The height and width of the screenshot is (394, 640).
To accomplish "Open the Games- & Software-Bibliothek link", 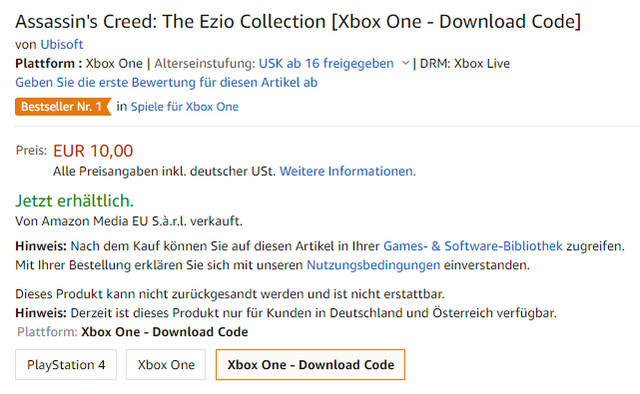I will 473,246.
